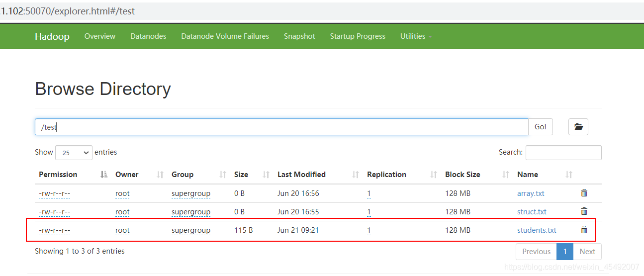This screenshot has width=644, height=276.
Task: Change owner root of struct.txt
Action: (x=122, y=212)
